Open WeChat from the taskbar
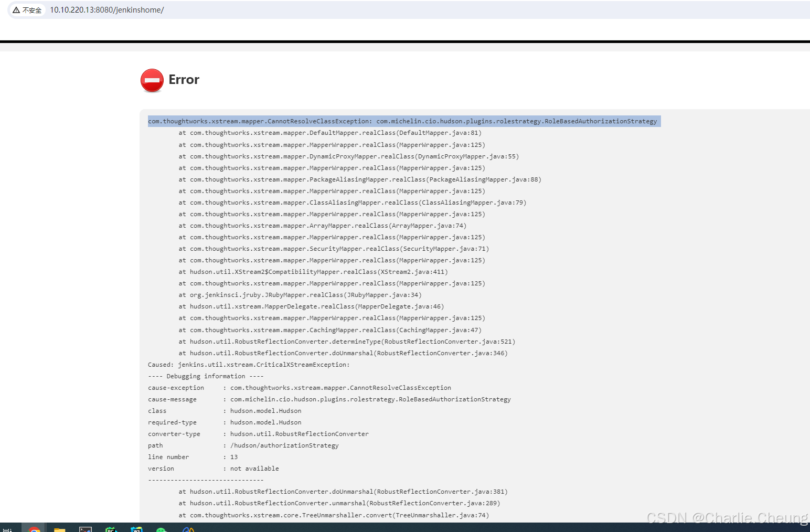Image resolution: width=810 pixels, height=532 pixels. click(162, 529)
